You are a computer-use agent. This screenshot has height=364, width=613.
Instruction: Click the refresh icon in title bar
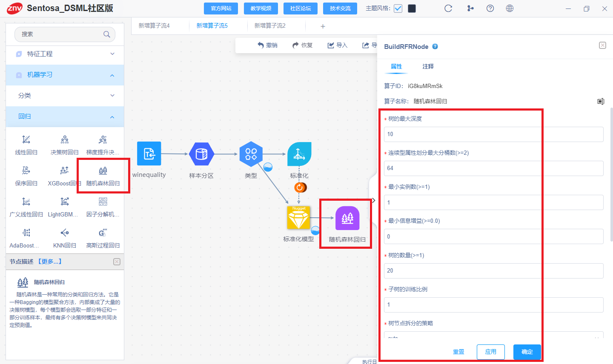(x=448, y=9)
